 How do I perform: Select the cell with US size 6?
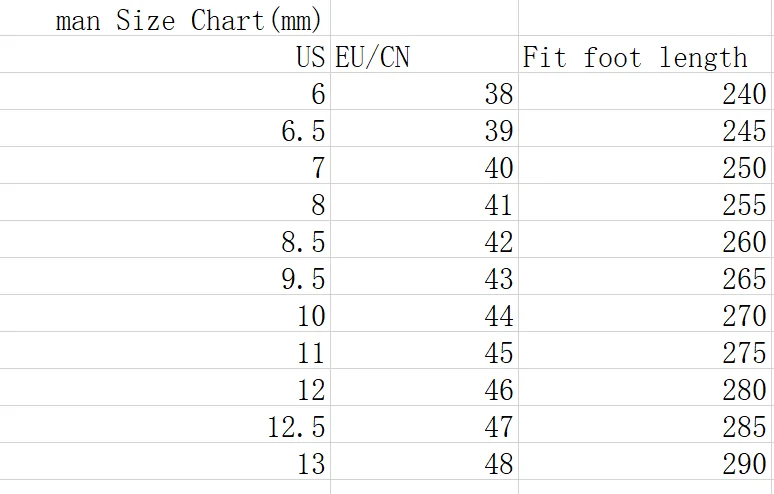pyautogui.click(x=165, y=91)
